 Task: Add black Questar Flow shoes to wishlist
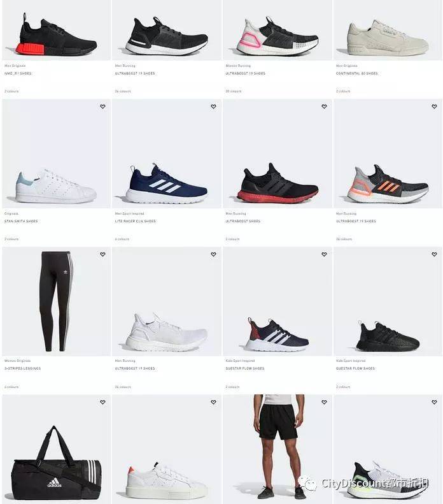point(434,254)
